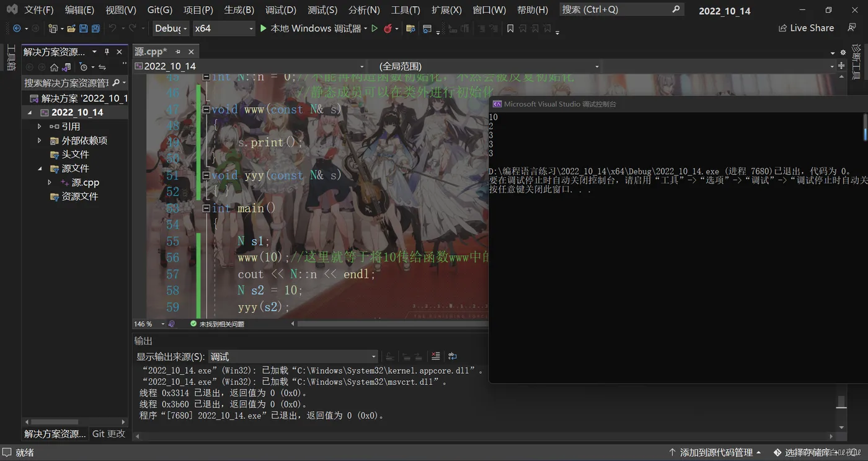Click the editor settings gear icon
Screen dimensions: 868x461
[x=843, y=52]
